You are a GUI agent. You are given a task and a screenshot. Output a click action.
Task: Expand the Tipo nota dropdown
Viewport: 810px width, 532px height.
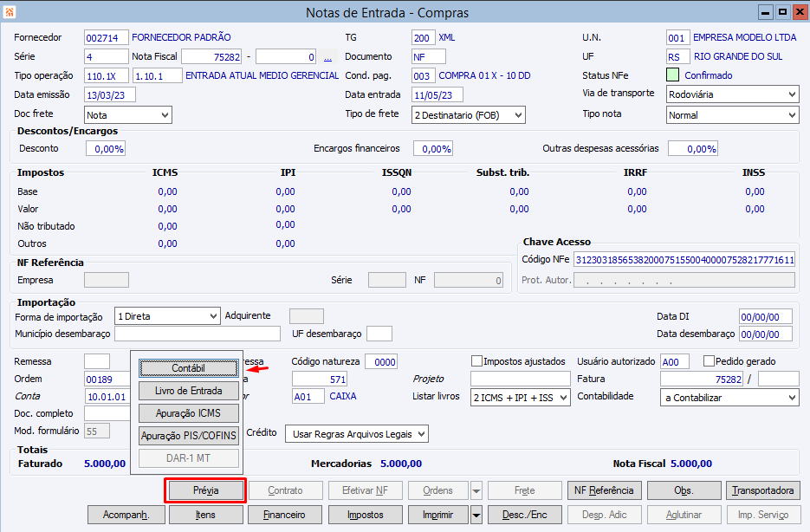tap(732, 114)
